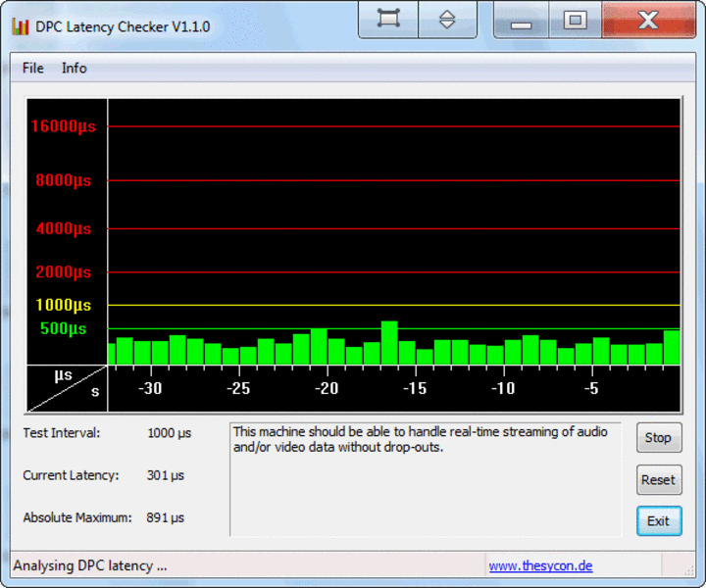Maximize the DPC Latency Checker window
The width and height of the screenshot is (706, 588).
click(575, 19)
